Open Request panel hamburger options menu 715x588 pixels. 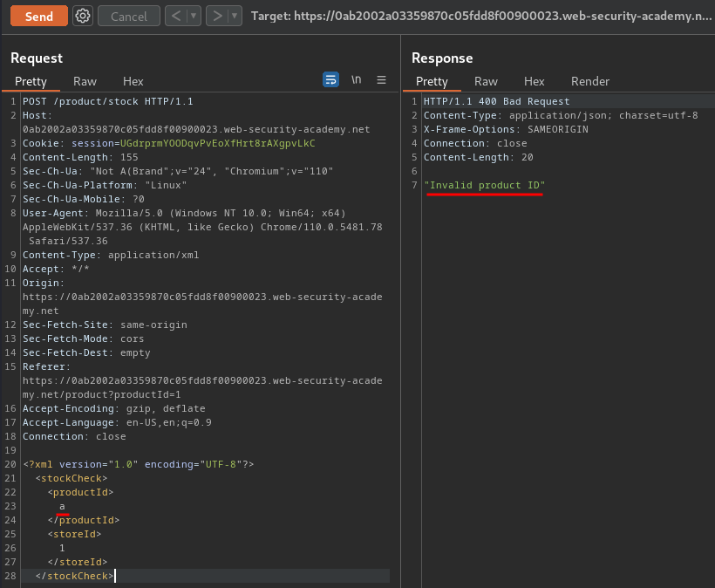[381, 80]
